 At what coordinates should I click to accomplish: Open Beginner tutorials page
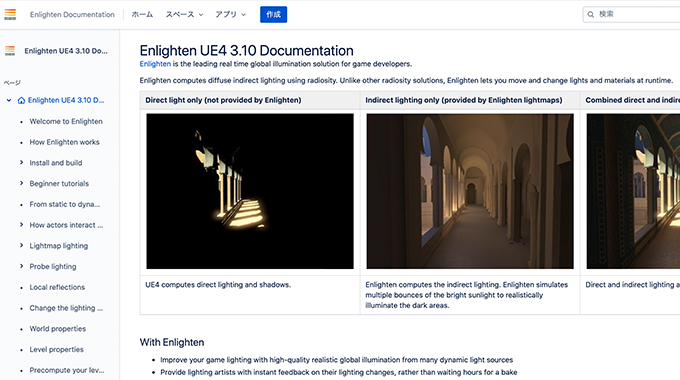59,183
